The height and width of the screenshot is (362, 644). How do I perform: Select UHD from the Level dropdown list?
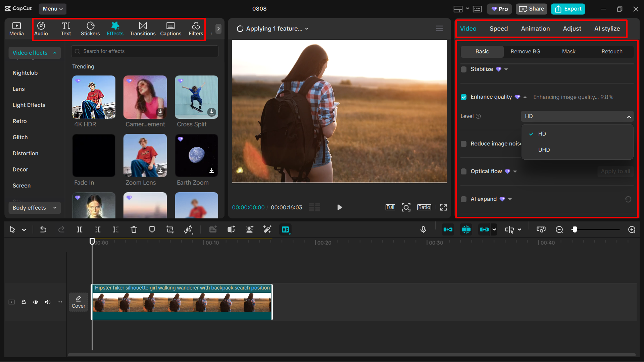coord(544,150)
